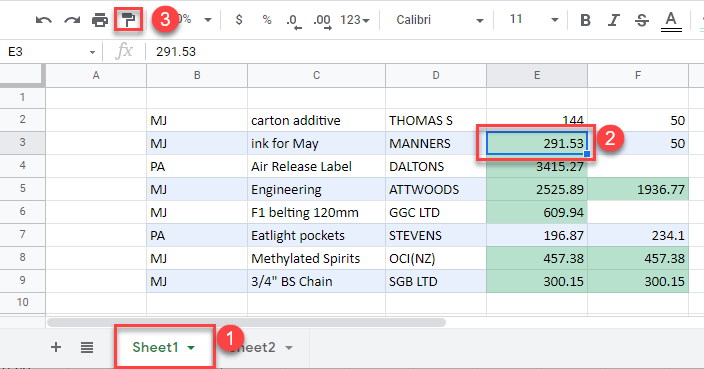Select cell containing 'carton additive'
The height and width of the screenshot is (369, 704).
coord(316,120)
